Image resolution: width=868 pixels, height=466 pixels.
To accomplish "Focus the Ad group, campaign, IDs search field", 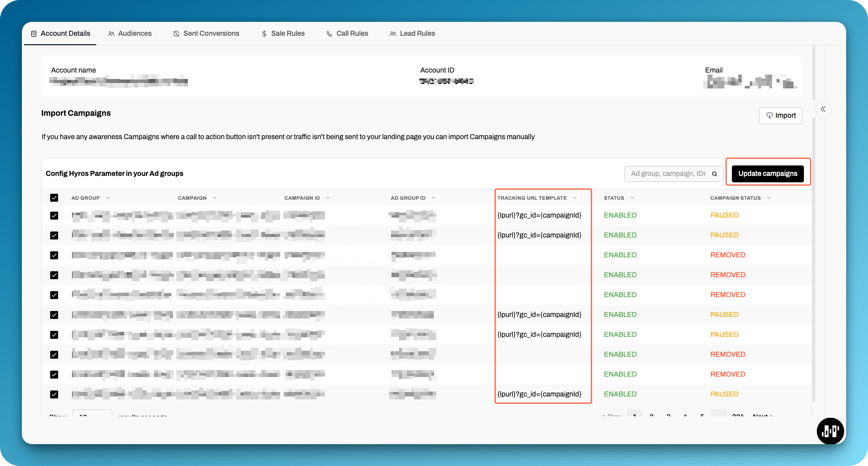I will pos(667,174).
